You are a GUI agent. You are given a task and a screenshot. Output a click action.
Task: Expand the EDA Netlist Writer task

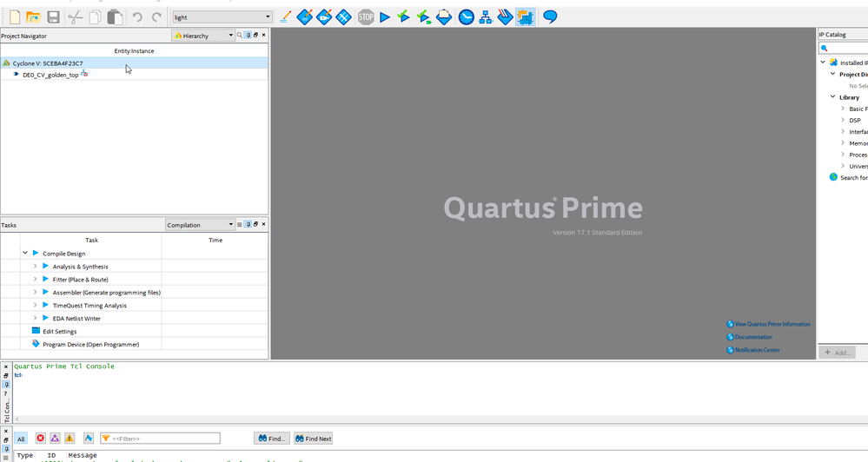coord(35,318)
